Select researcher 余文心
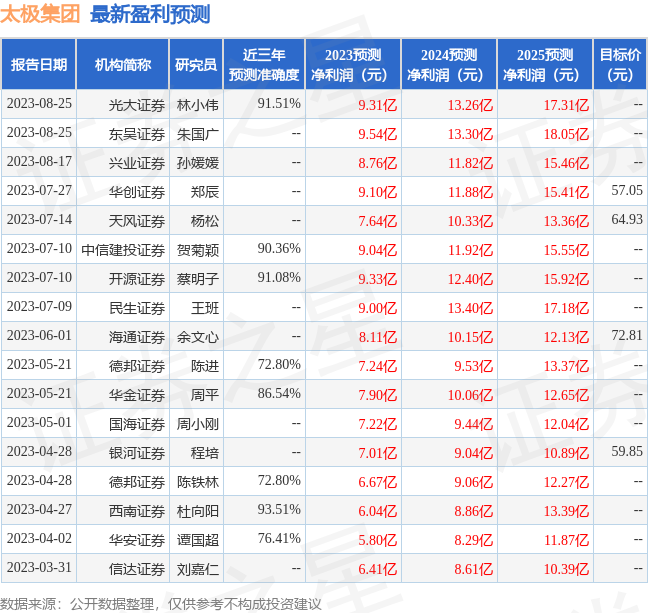The image size is (648, 613). pyautogui.click(x=198, y=337)
